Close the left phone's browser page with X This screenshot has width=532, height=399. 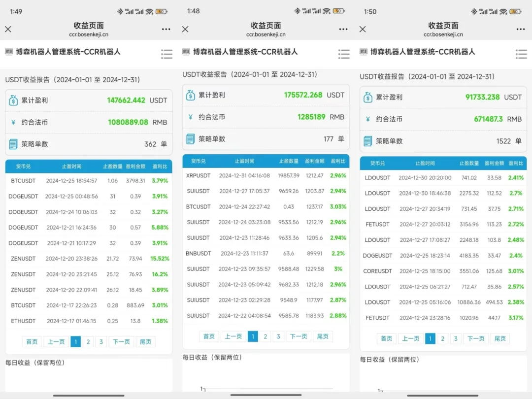(x=8, y=29)
